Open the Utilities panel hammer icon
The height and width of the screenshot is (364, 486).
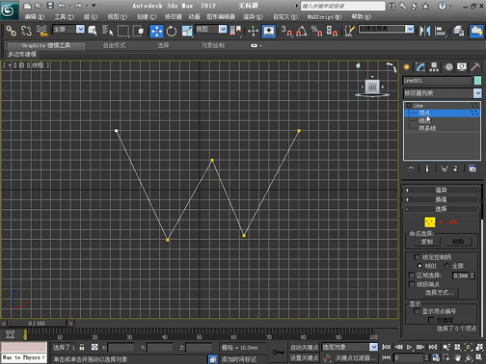point(475,67)
